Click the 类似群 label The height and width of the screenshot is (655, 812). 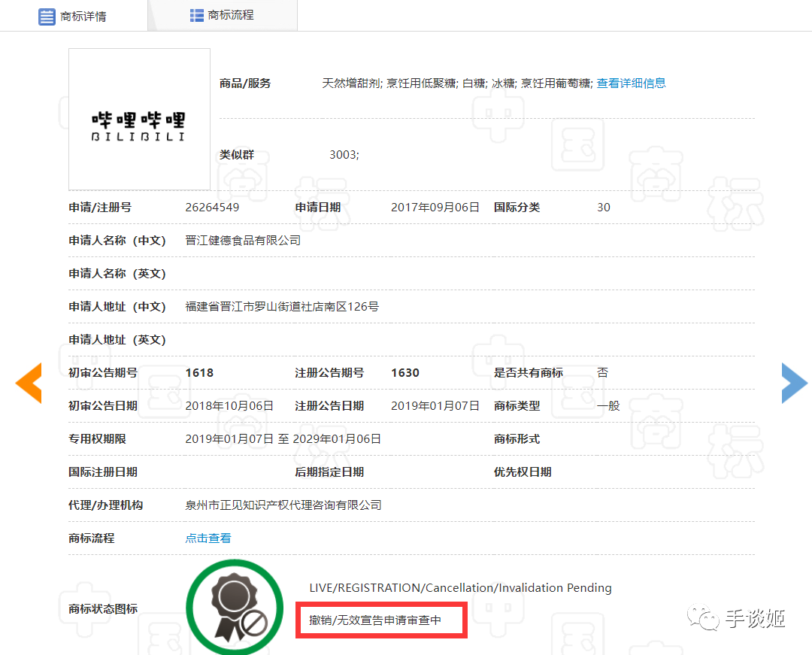[x=237, y=155]
